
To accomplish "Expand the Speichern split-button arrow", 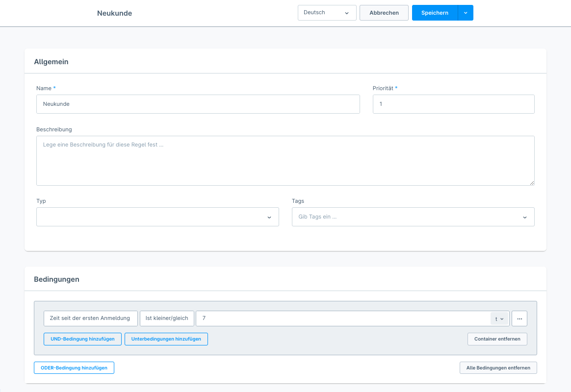I will coord(466,13).
